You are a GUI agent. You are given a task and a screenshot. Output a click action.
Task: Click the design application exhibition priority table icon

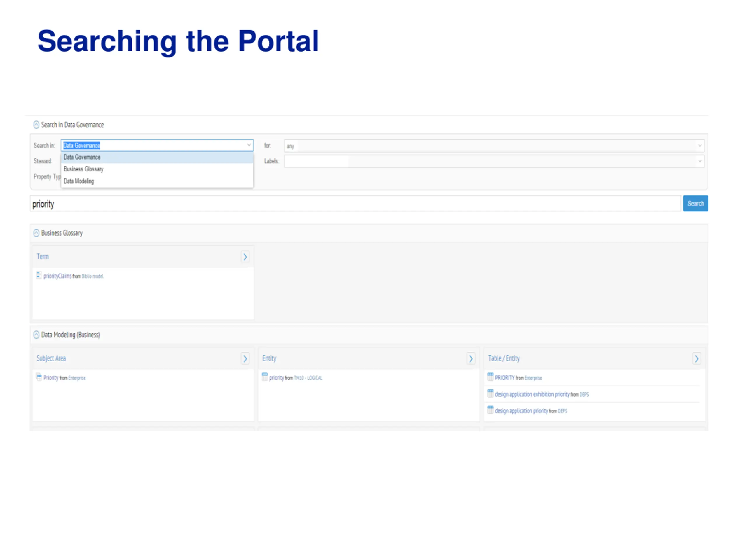(x=490, y=393)
